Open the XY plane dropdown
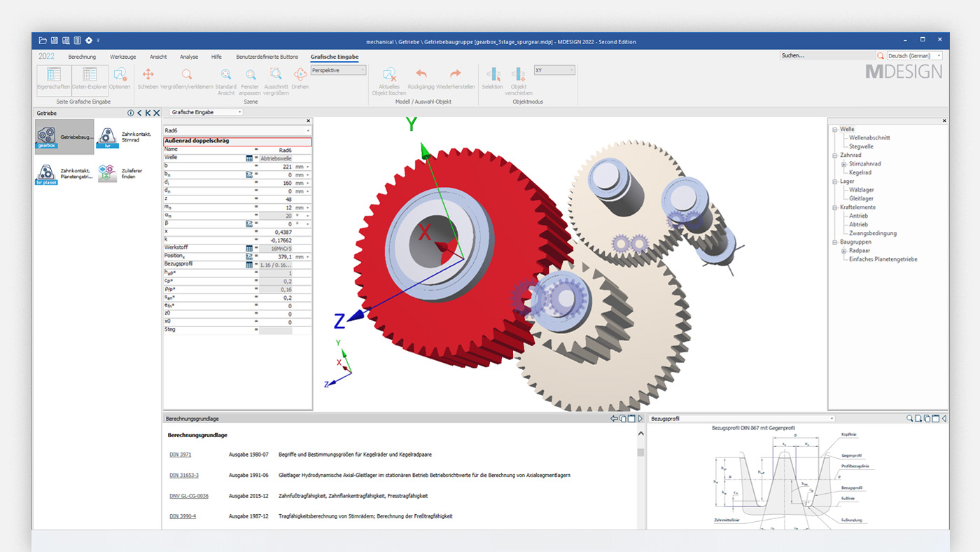Viewport: 980px width, 552px height. click(x=554, y=70)
